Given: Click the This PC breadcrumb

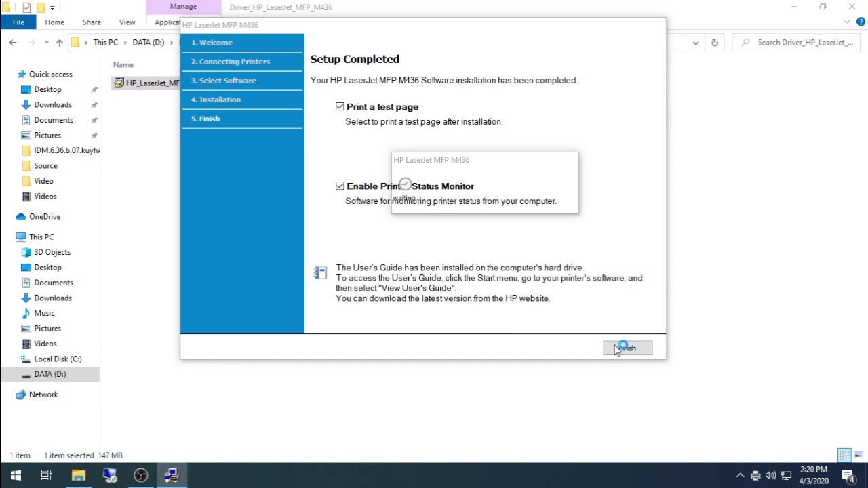Looking at the screenshot, I should [x=105, y=43].
